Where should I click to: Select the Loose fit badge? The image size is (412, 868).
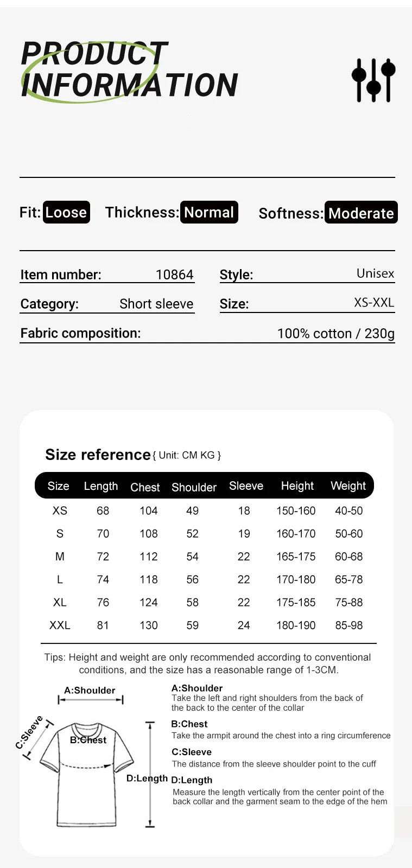[x=66, y=212]
